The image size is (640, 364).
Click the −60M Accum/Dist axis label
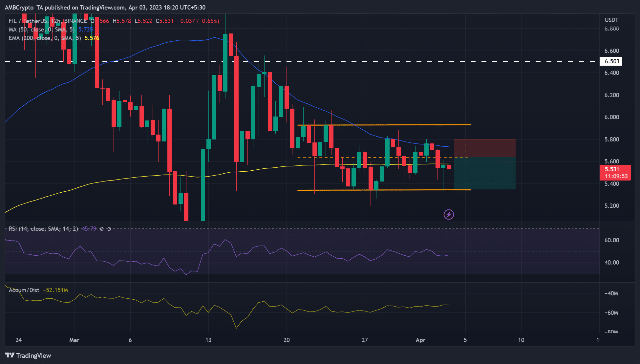tap(611, 313)
